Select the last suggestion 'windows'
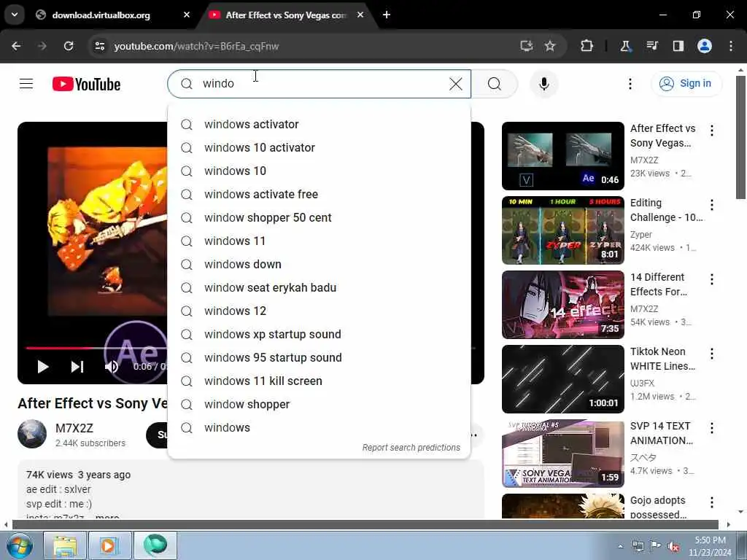This screenshot has width=747, height=560. click(x=320, y=427)
